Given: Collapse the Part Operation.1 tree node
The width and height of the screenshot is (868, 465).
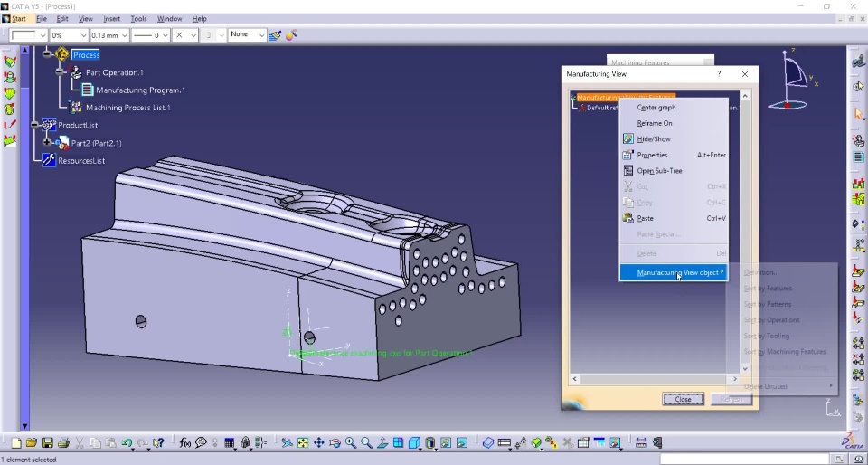Looking at the screenshot, I should coord(60,72).
